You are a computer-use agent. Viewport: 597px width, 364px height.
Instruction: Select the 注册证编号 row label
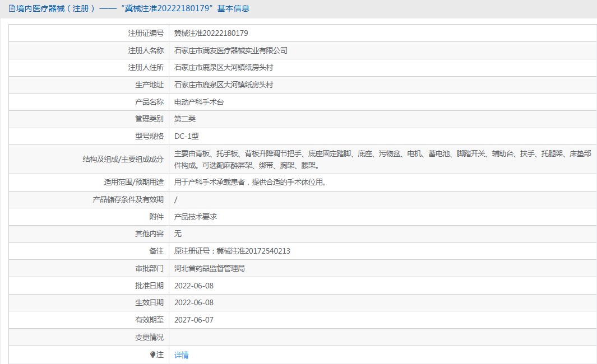pos(145,32)
